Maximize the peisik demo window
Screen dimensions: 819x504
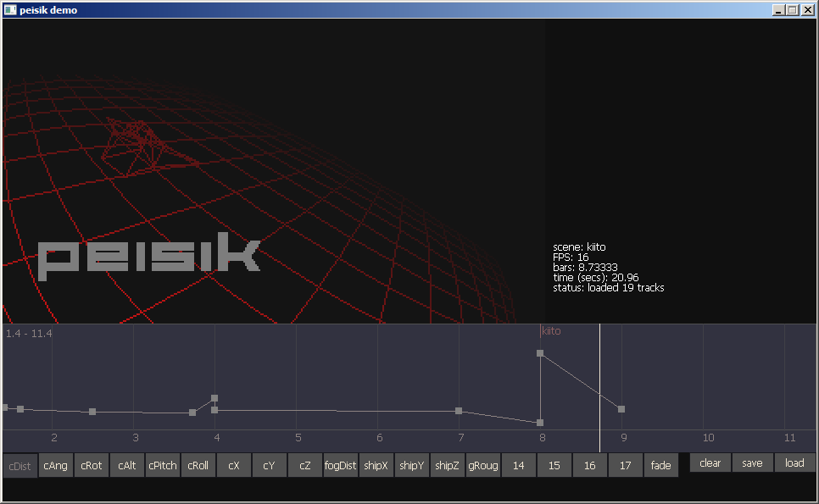793,10
